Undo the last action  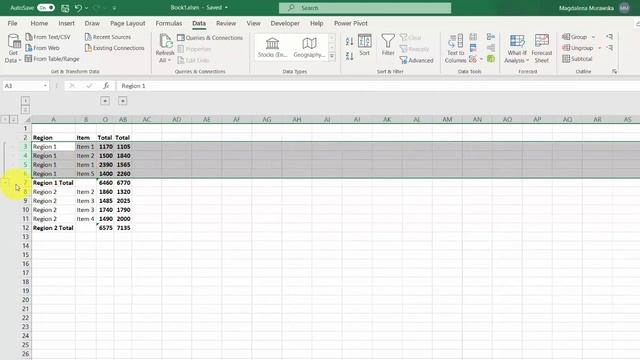[78, 8]
